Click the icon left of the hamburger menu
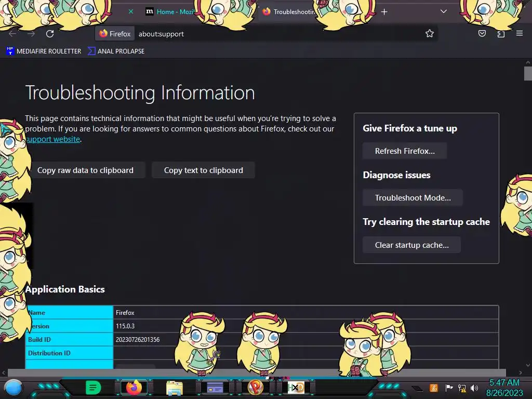The width and height of the screenshot is (532, 399). click(x=501, y=34)
